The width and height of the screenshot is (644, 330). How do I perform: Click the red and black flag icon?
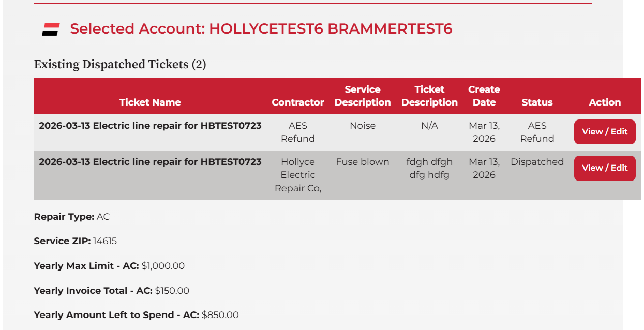(51, 29)
